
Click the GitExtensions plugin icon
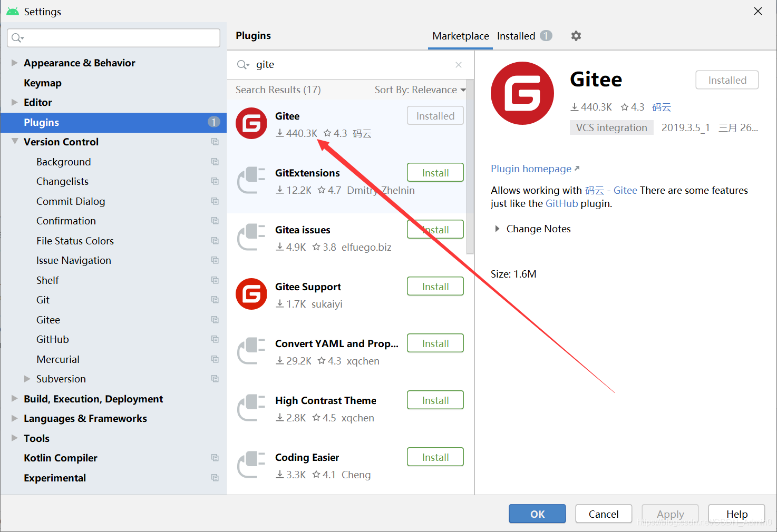[251, 180]
